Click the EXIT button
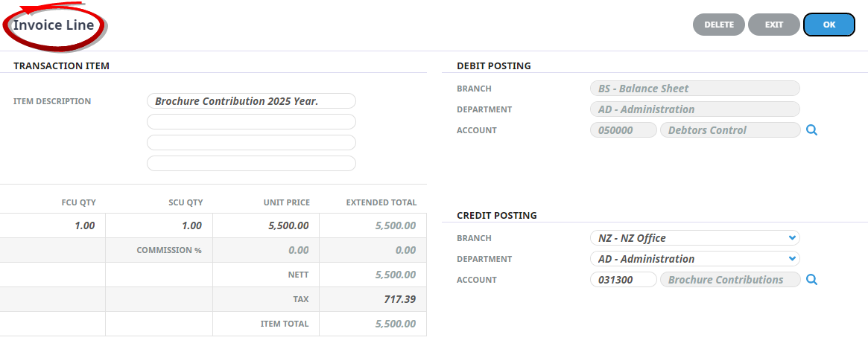 pos(774,25)
